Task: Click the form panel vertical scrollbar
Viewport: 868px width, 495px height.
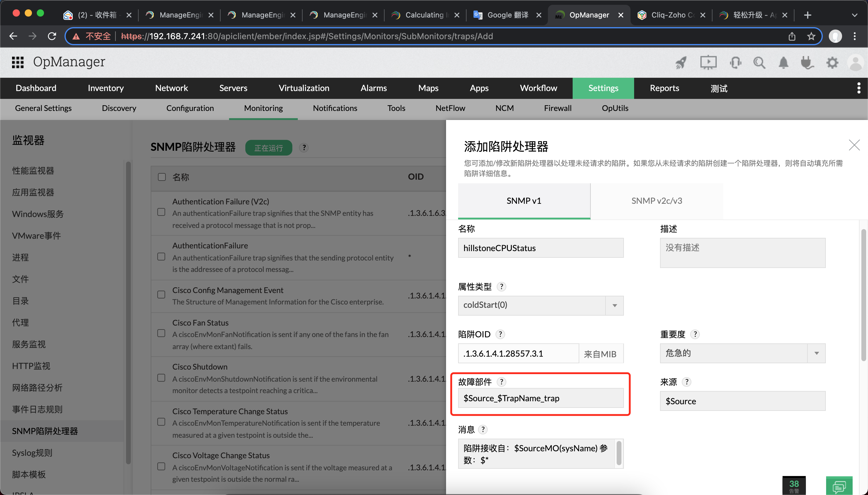Action: click(863, 295)
